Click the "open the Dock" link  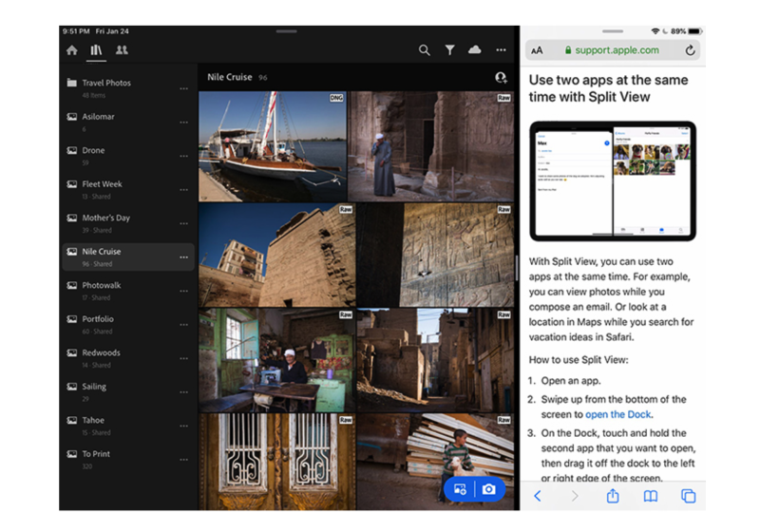tap(618, 414)
